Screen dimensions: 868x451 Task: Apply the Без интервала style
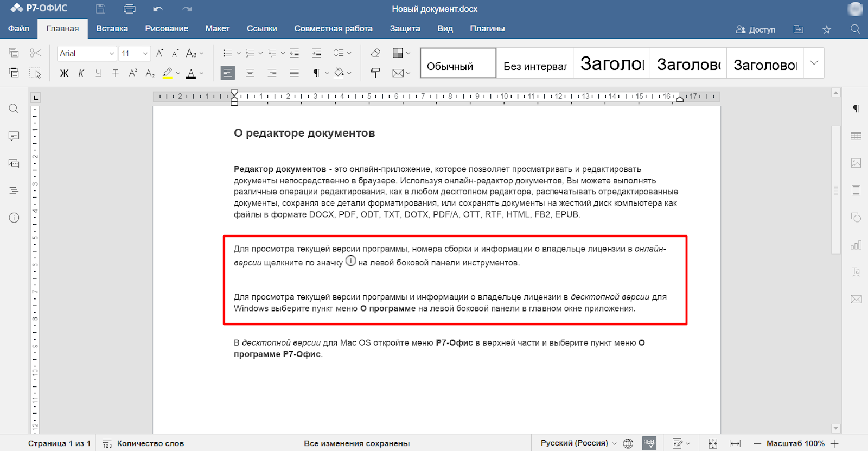(x=535, y=63)
